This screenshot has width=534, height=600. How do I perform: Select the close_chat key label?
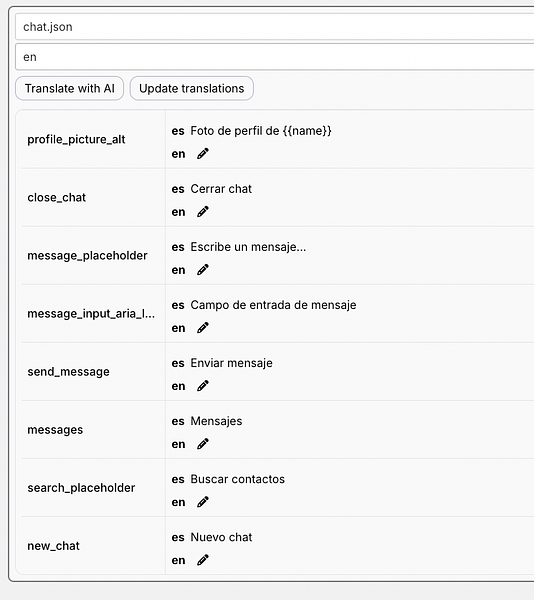coord(57,197)
